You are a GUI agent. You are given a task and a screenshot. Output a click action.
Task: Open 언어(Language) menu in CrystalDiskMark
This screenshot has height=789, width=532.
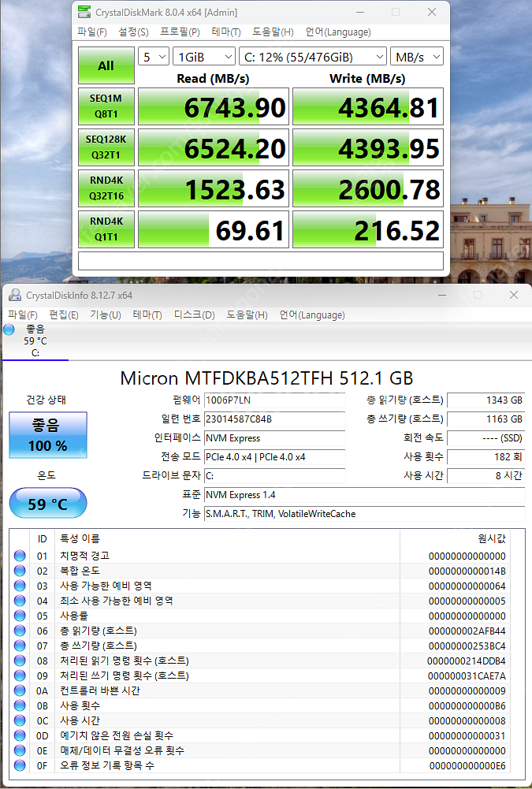(x=338, y=32)
